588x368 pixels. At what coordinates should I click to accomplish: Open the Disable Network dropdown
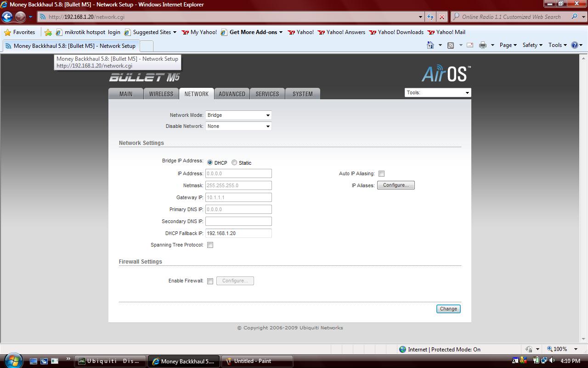coord(238,126)
